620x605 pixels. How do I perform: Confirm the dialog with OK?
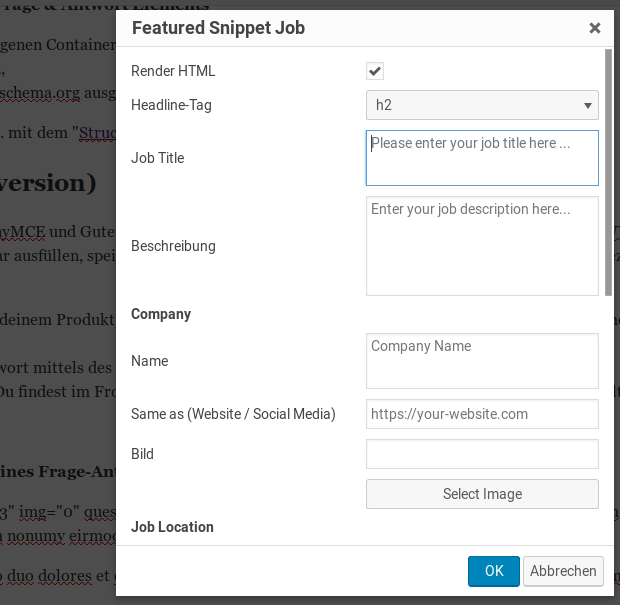(x=494, y=571)
